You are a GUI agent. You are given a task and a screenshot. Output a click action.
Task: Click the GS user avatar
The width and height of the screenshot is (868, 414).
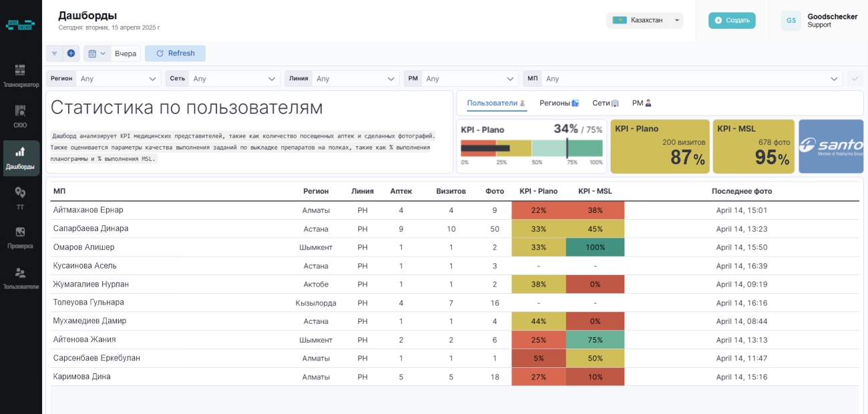[791, 21]
